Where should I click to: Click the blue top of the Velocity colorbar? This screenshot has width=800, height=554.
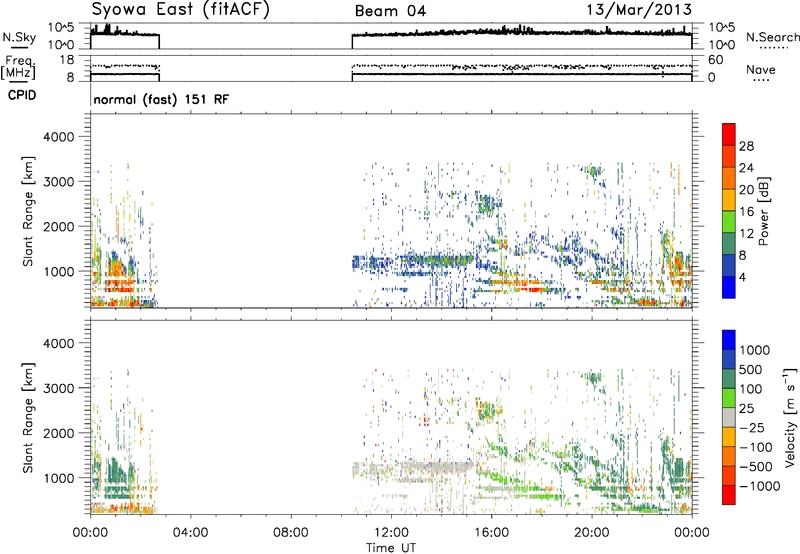(729, 340)
